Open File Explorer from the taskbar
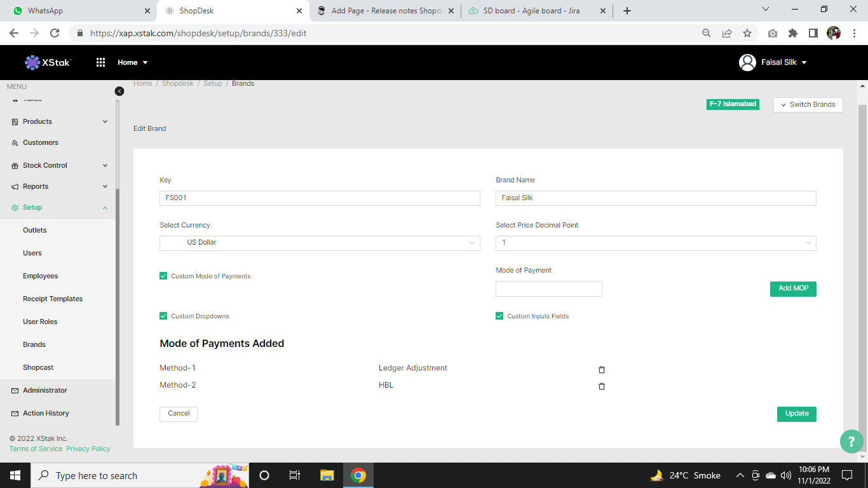 327,475
